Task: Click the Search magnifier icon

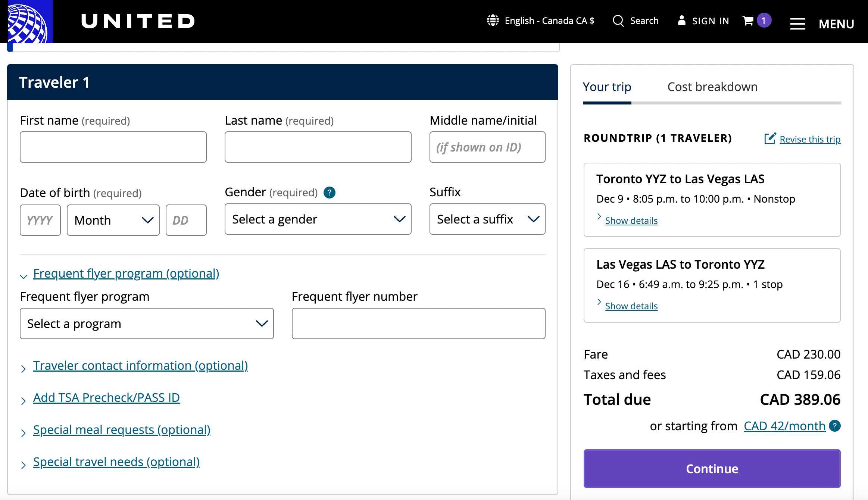Action: click(x=618, y=21)
